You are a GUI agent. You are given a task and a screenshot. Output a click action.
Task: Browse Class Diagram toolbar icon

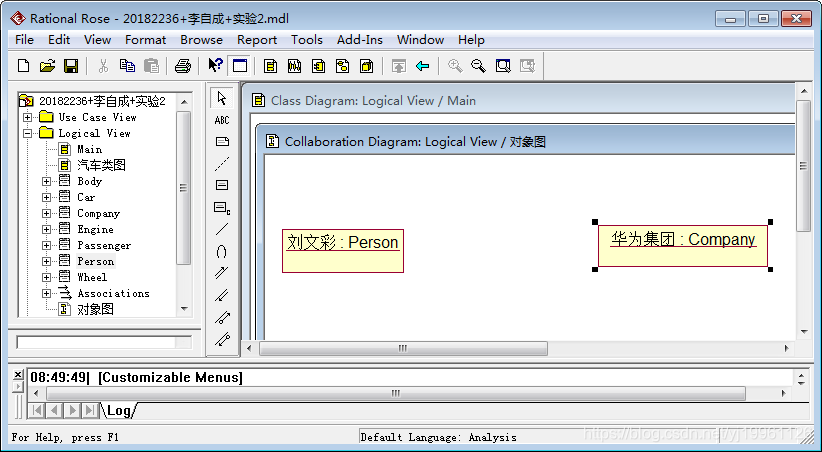271,66
